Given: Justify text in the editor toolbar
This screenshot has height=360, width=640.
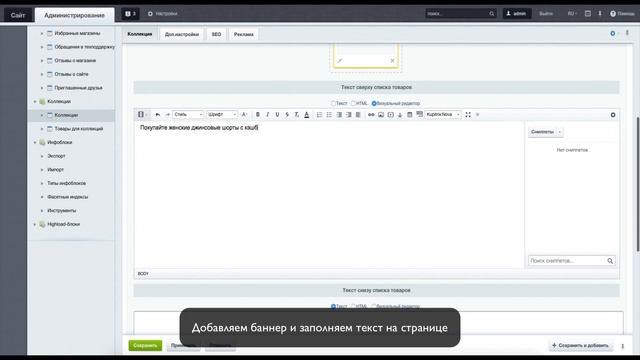Looking at the screenshot, I should (358, 115).
